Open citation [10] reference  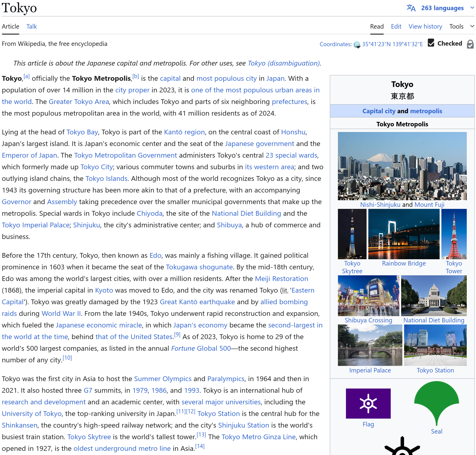[x=67, y=358]
